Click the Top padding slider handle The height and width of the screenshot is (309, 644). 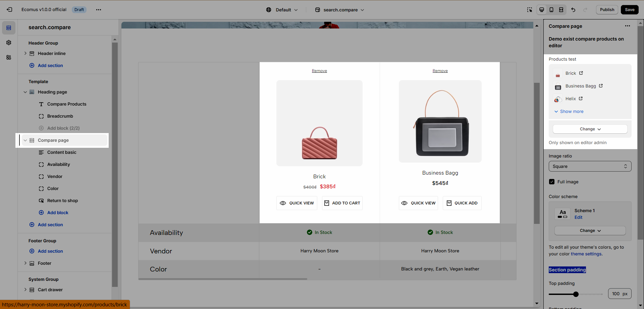coord(576,294)
